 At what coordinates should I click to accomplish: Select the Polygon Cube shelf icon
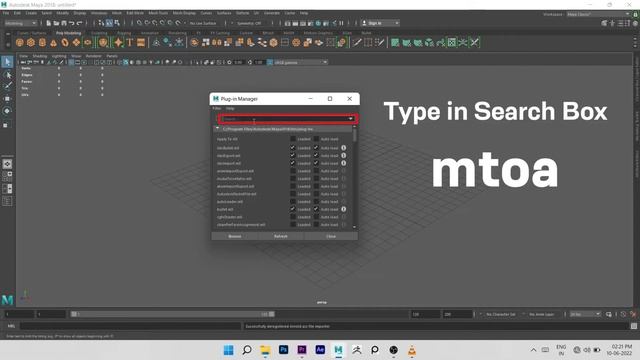click(x=31, y=42)
